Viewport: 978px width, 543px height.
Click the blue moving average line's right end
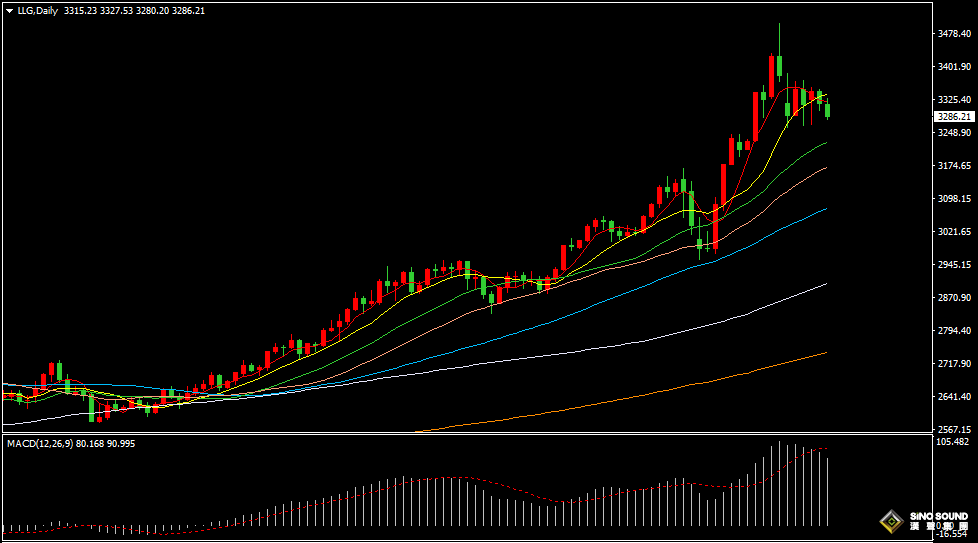tap(825, 209)
